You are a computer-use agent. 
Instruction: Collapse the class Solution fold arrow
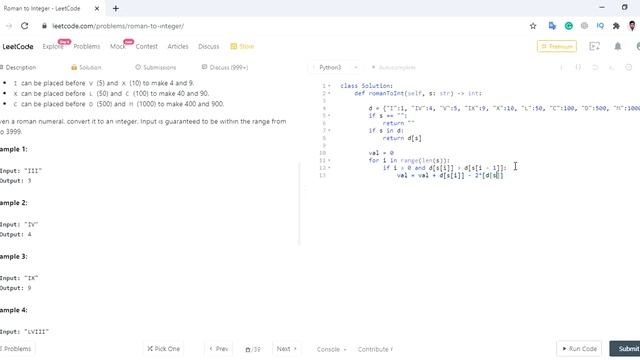click(329, 86)
